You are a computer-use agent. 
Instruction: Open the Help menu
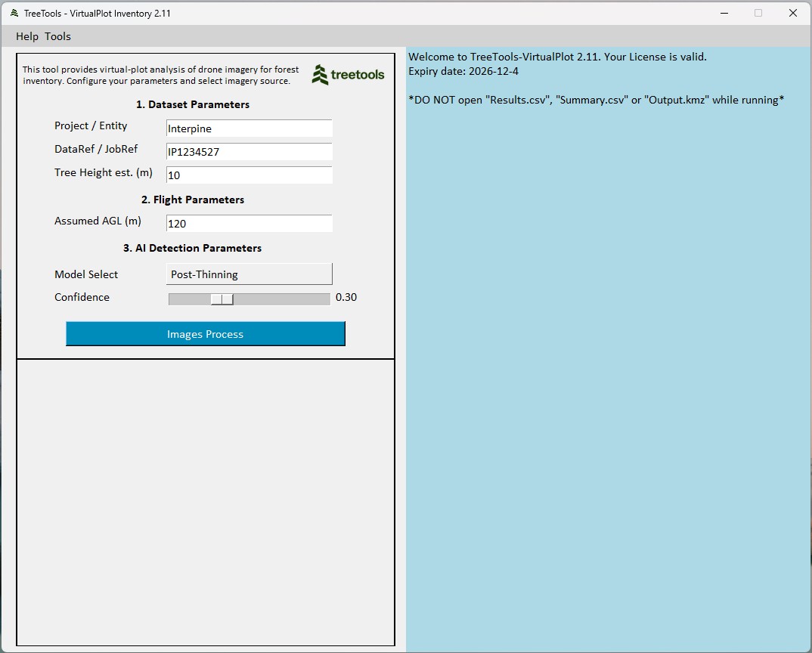(26, 36)
